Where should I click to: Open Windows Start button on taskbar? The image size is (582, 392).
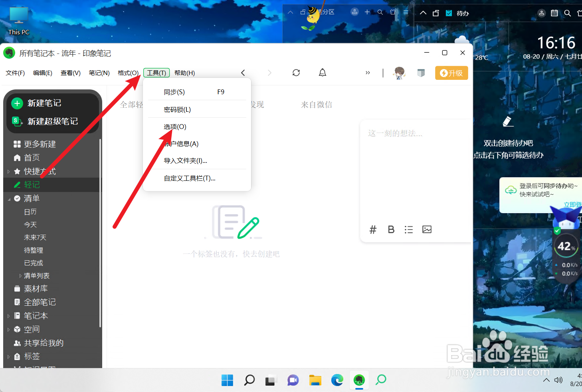point(227,380)
